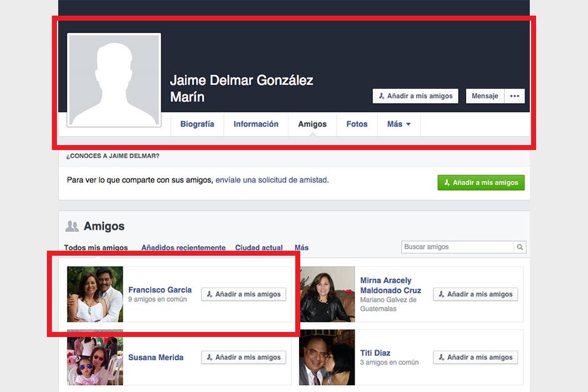
Task: Click the people icon beside the Amigos heading
Action: [x=73, y=226]
